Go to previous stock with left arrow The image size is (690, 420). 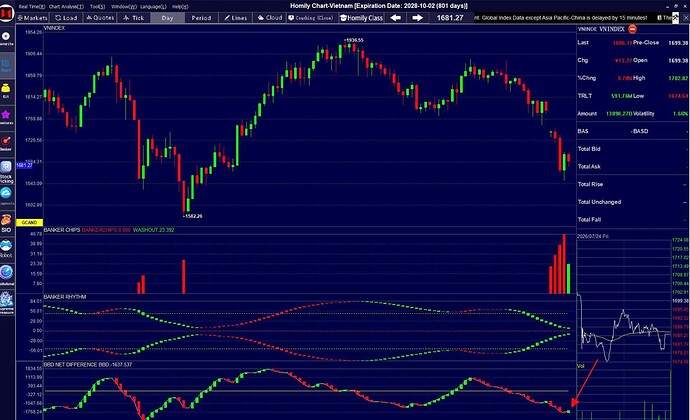tap(396, 18)
